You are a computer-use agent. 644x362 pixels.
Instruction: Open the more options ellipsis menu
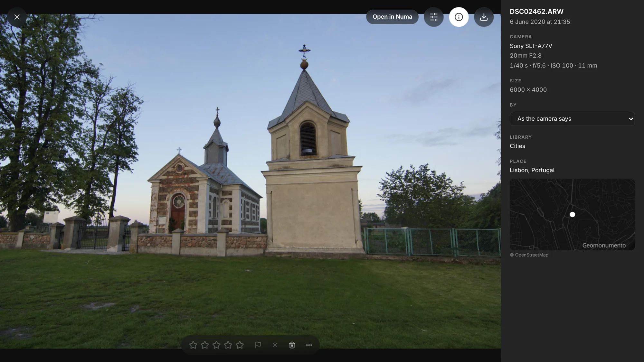(x=309, y=345)
